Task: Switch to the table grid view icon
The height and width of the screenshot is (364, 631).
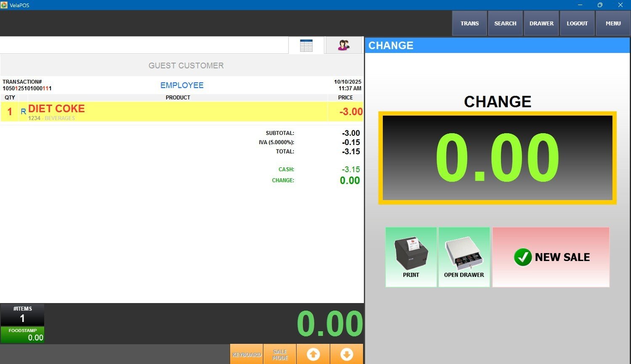Action: 306,45
